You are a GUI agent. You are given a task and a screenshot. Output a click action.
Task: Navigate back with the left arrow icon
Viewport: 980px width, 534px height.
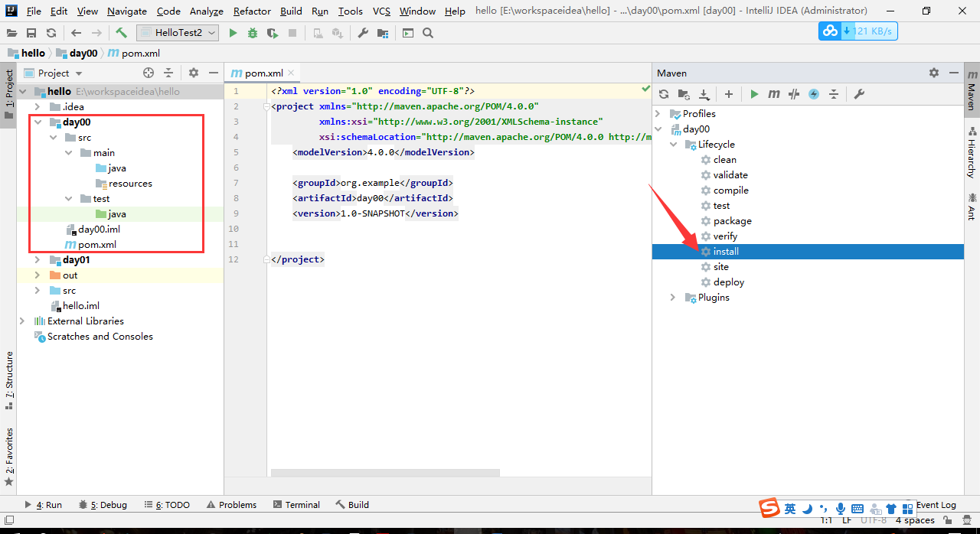coord(76,33)
